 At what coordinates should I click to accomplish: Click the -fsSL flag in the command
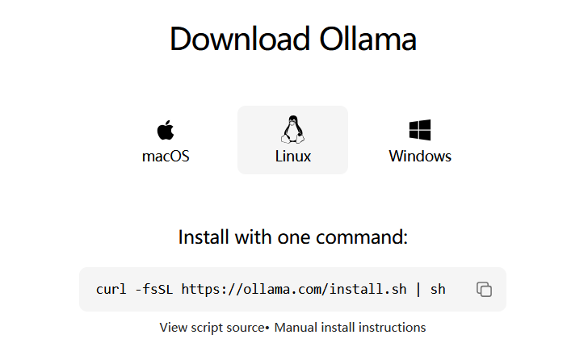[x=153, y=290]
